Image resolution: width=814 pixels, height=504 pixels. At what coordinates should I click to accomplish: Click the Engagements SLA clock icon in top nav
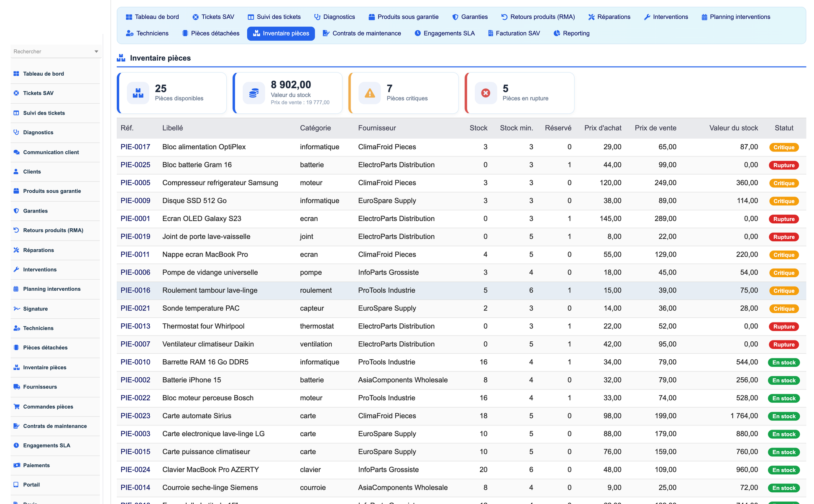tap(417, 33)
